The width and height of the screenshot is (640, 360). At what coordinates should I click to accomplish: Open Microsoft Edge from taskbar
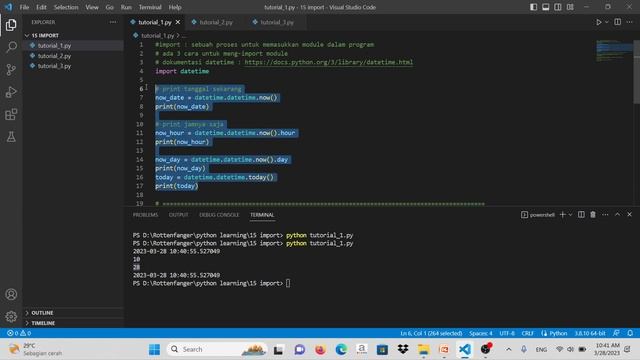[x=341, y=349]
